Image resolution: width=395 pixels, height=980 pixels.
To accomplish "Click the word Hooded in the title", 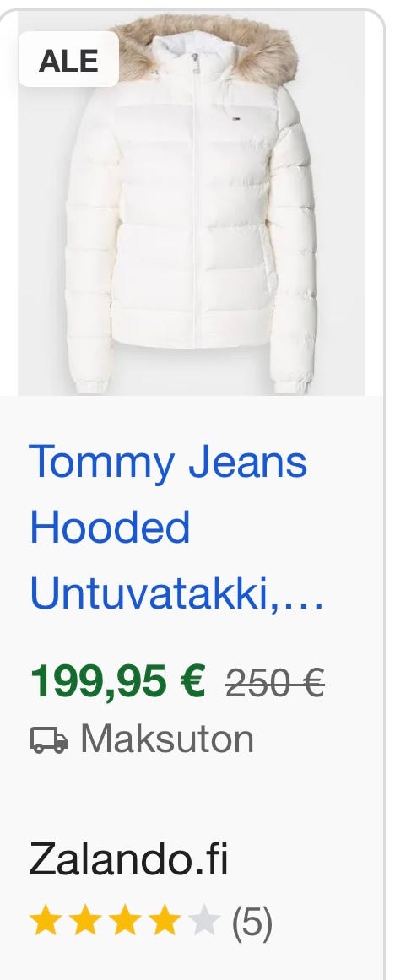I will click(110, 528).
